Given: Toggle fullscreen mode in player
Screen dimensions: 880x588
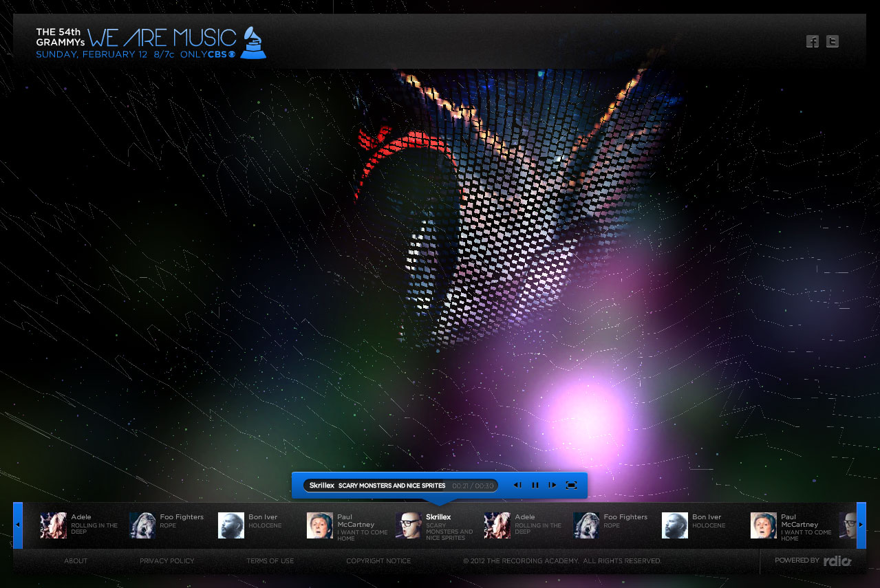Looking at the screenshot, I should [571, 485].
